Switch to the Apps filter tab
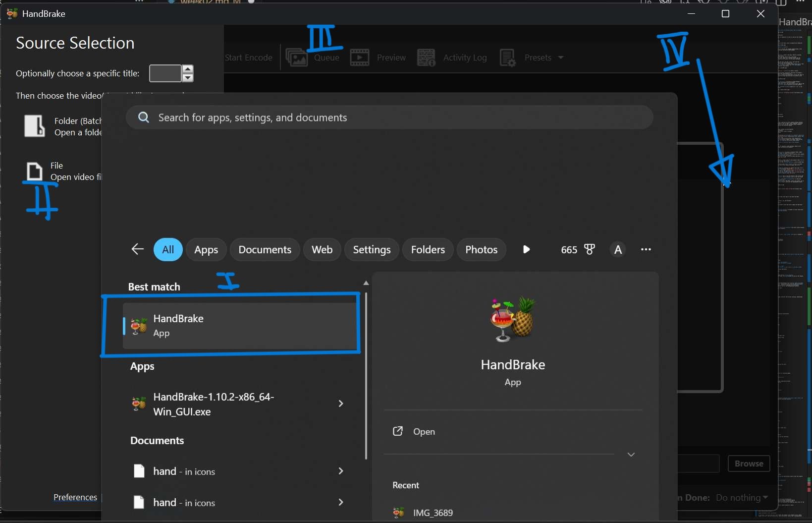Image resolution: width=812 pixels, height=523 pixels. click(206, 249)
